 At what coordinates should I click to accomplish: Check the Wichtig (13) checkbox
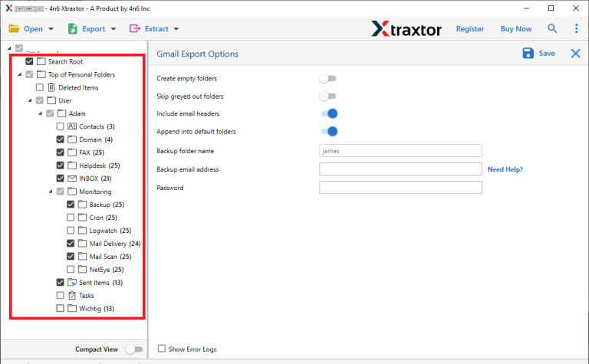tap(60, 309)
